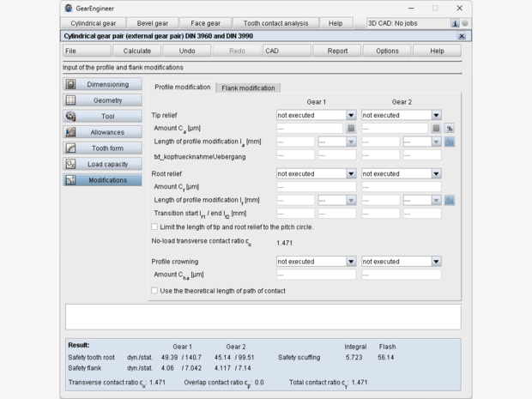The width and height of the screenshot is (532, 399).
Task: Open Gear 2 tip relief dropdown
Action: click(x=436, y=115)
